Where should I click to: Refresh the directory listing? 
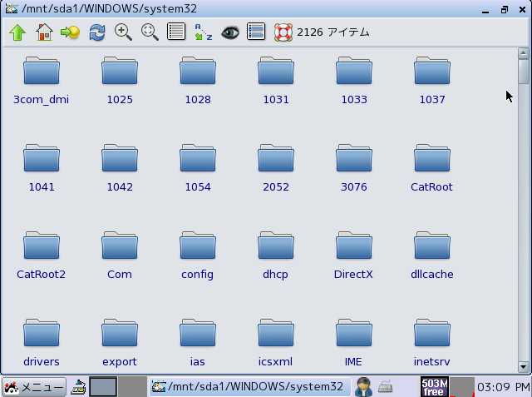click(97, 32)
